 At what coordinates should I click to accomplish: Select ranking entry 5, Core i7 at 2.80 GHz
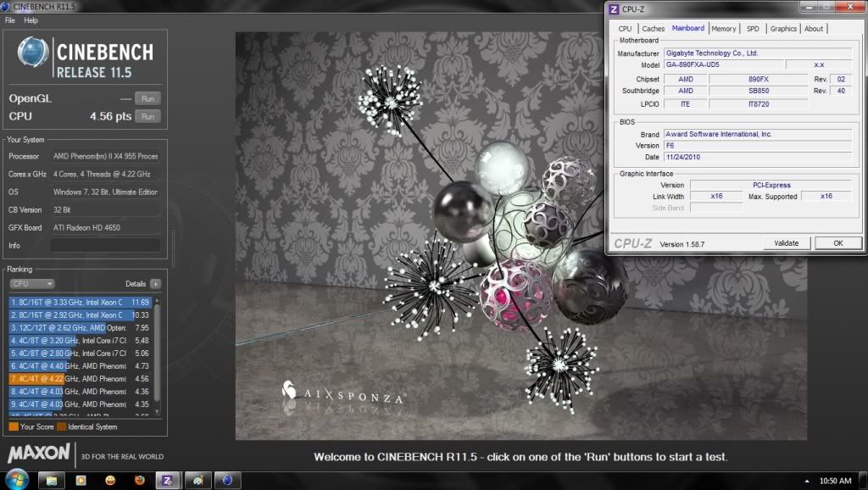80,354
